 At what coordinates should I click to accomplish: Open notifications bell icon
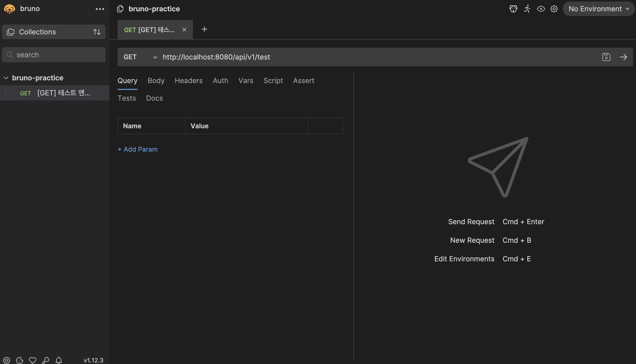point(59,360)
